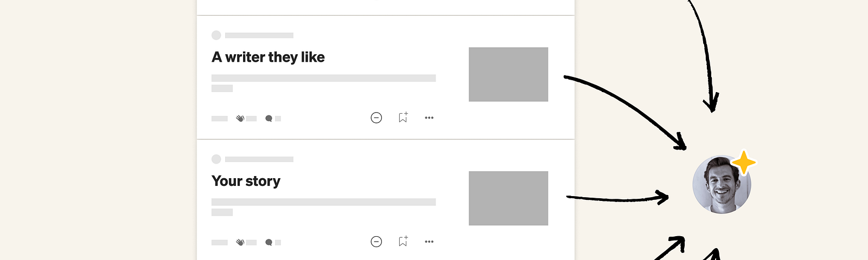This screenshot has height=260, width=868.
Task: Click the yellow star badge on profile
Action: (x=744, y=162)
